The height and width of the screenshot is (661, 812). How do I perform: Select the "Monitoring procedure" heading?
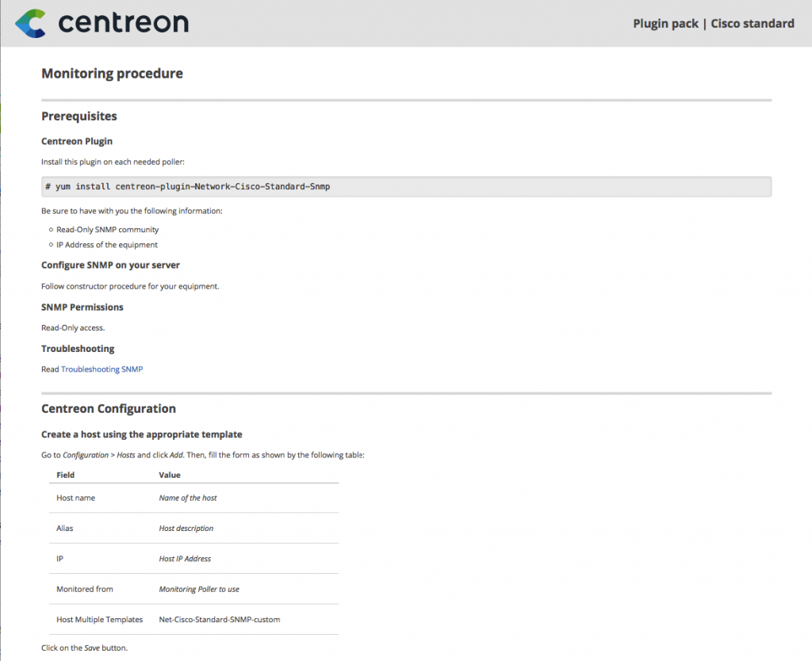click(x=112, y=74)
